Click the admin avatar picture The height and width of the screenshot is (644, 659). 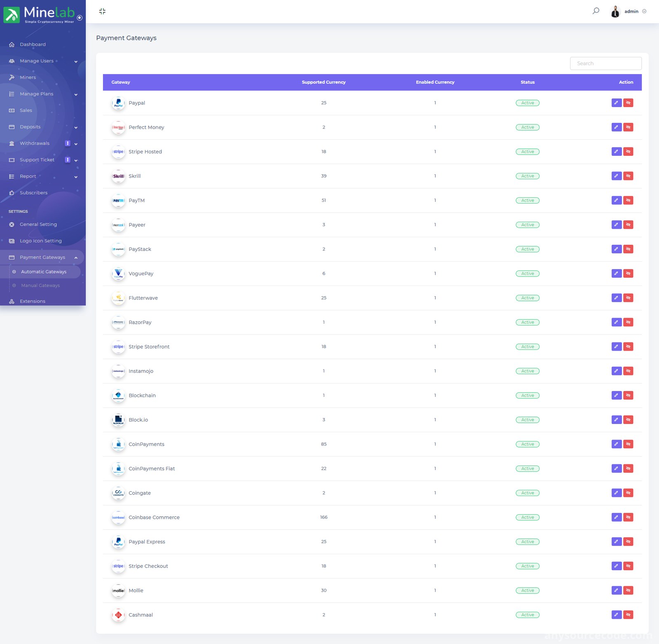click(x=615, y=12)
